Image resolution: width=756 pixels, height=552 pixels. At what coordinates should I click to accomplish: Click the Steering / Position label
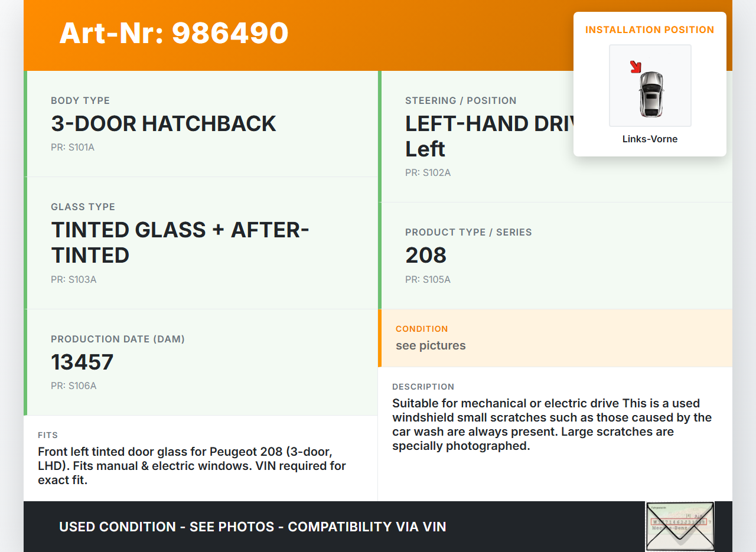pyautogui.click(x=461, y=100)
